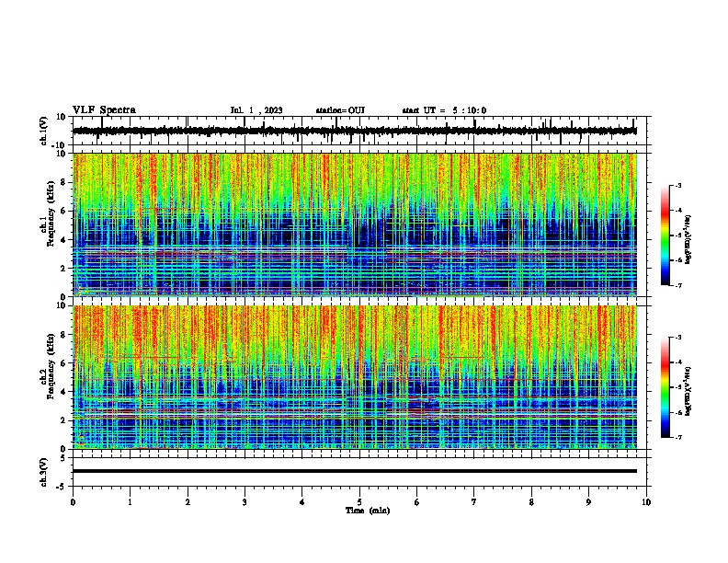Click the 8 kHz tick on ch.2 frequency axis
The image size is (728, 563).
coord(64,335)
